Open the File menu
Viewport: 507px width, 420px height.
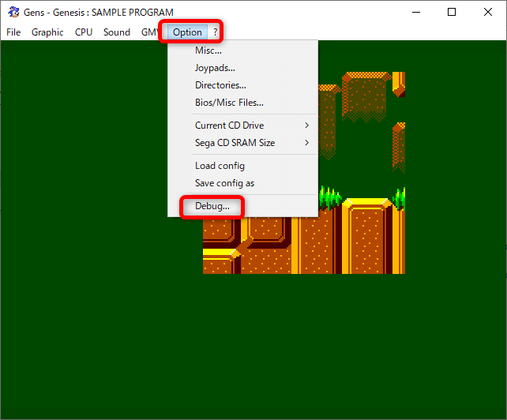[x=13, y=32]
